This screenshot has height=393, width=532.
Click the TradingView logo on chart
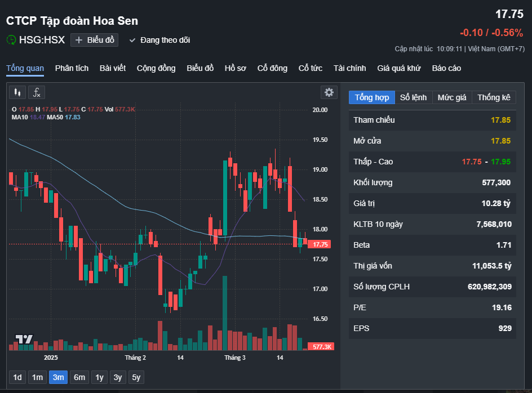pos(24,339)
